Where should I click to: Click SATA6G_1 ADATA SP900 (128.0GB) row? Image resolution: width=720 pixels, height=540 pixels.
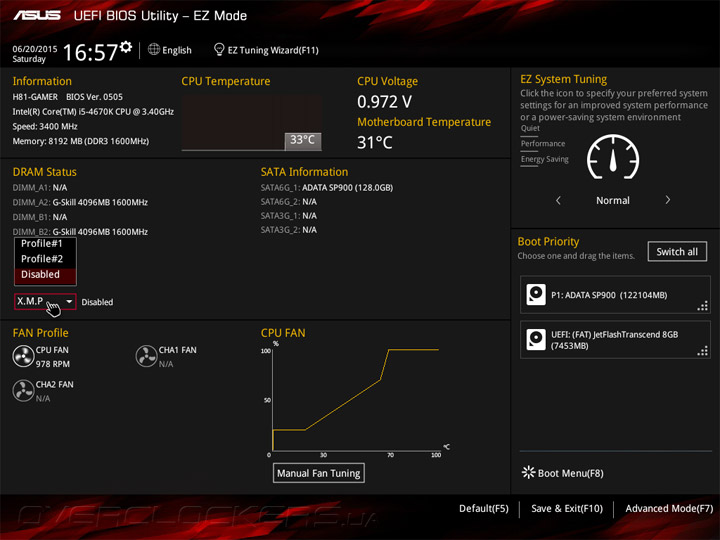point(327,187)
